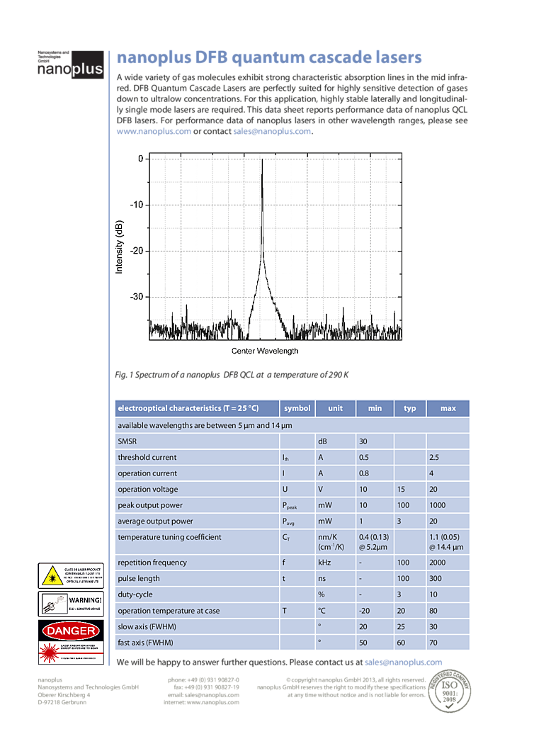Click the "SMSR" row label
The height and width of the screenshot is (756, 534).
pos(127,441)
